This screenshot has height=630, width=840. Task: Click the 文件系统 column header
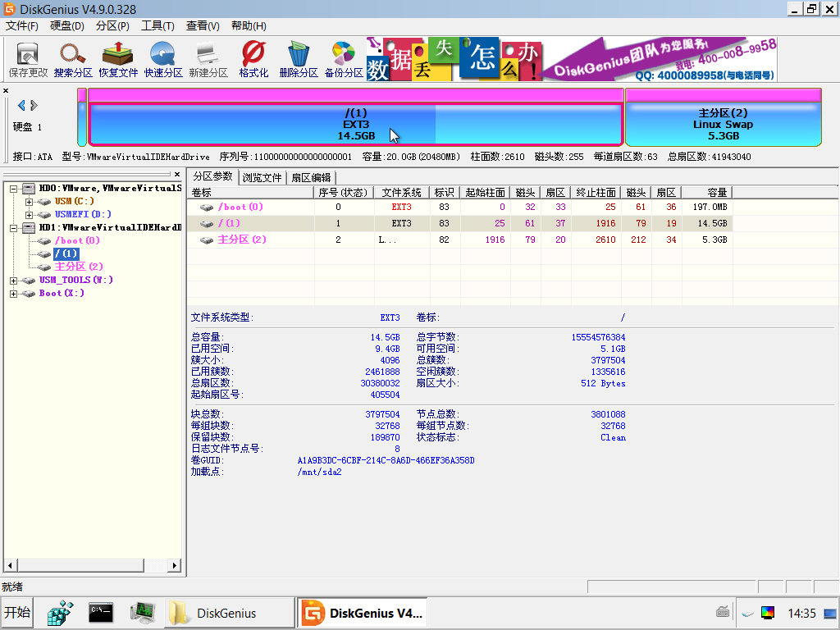[x=401, y=192]
